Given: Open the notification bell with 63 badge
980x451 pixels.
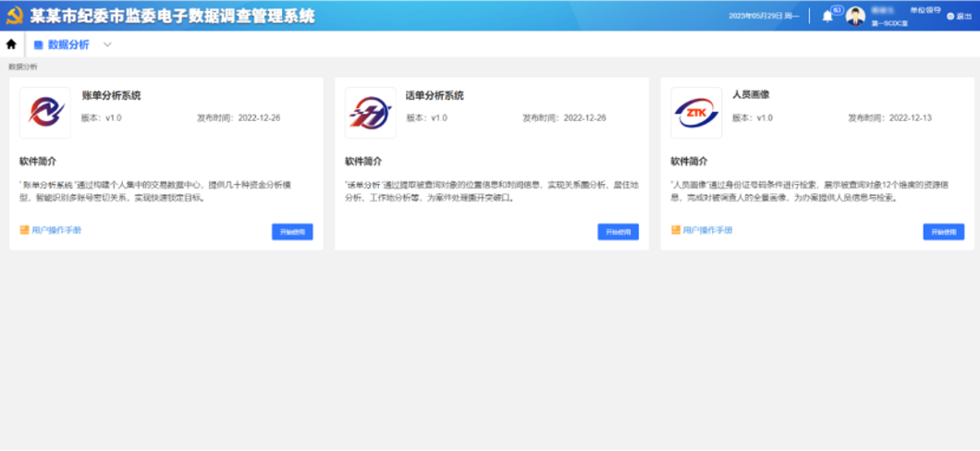Looking at the screenshot, I should [827, 16].
